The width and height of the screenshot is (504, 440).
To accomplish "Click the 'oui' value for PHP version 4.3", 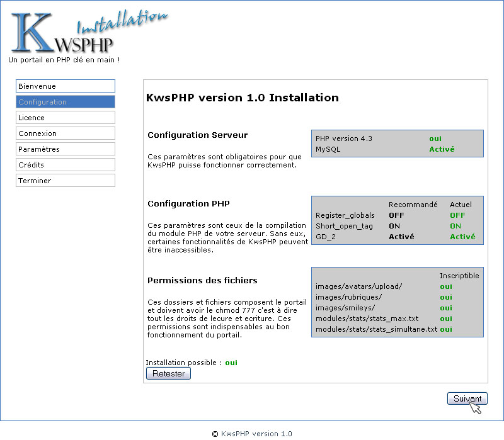I will click(x=435, y=138).
